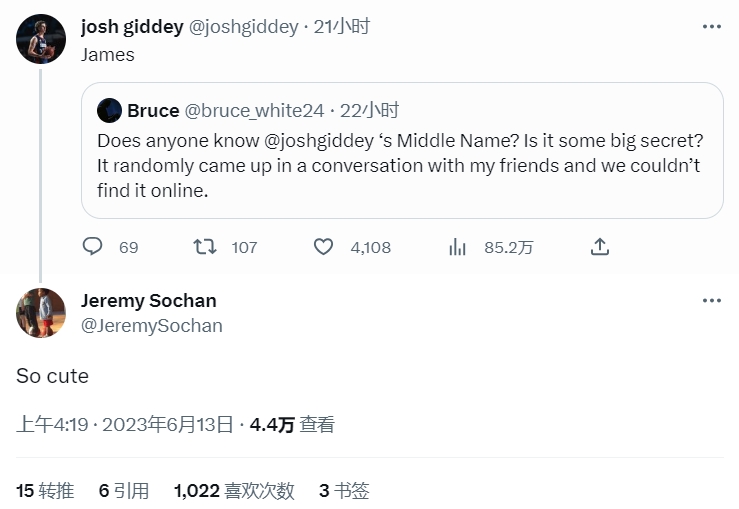This screenshot has width=739, height=509.
Task: Open the three-dot menu on josh giddey's tweet
Action: click(711, 27)
